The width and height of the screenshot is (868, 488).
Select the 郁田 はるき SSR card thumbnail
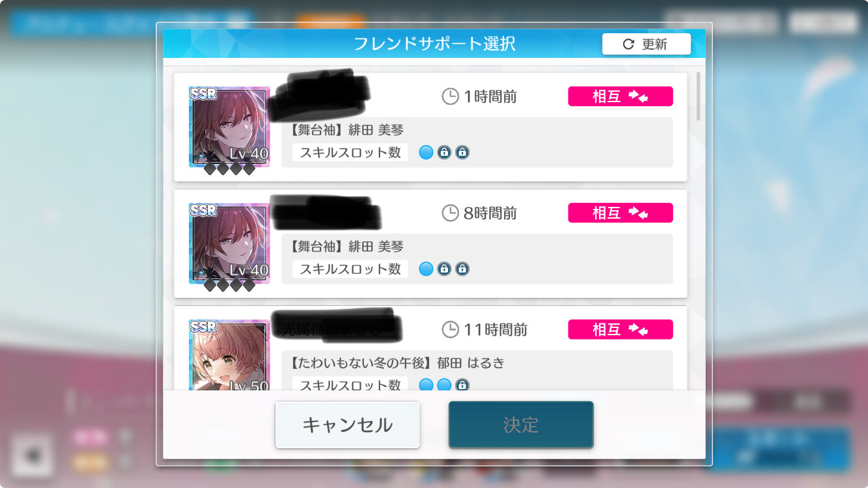(229, 355)
